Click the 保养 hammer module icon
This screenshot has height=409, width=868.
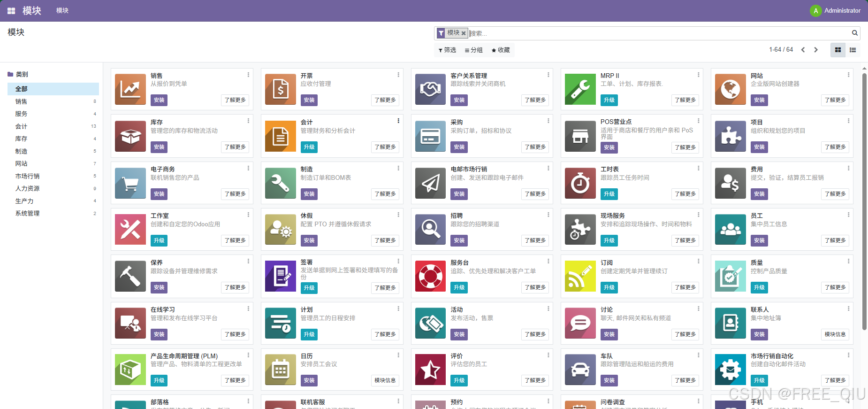pyautogui.click(x=130, y=277)
